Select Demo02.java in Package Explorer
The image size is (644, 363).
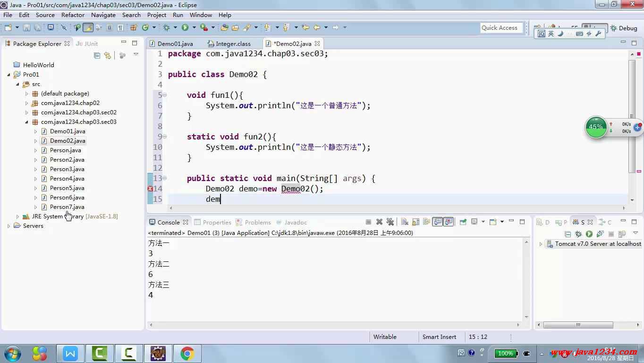pos(67,141)
